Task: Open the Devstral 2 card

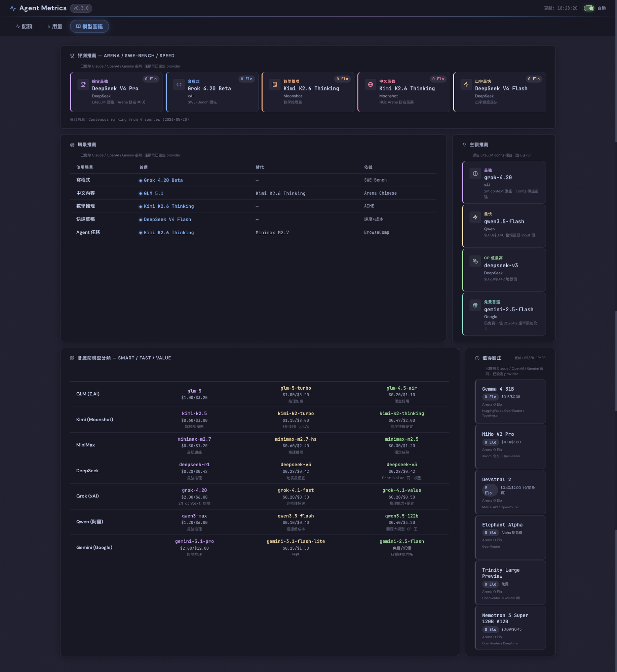Action: tap(510, 492)
